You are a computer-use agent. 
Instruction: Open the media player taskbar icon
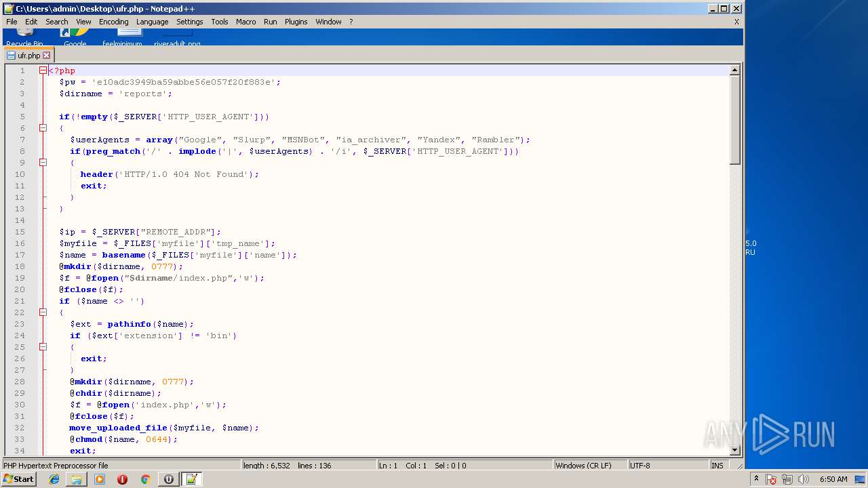click(x=100, y=479)
